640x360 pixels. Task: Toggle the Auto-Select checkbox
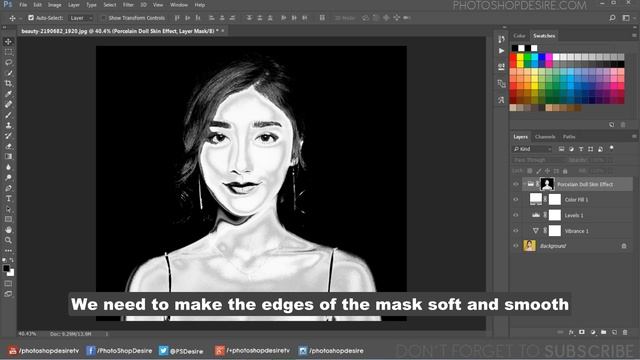click(31, 18)
